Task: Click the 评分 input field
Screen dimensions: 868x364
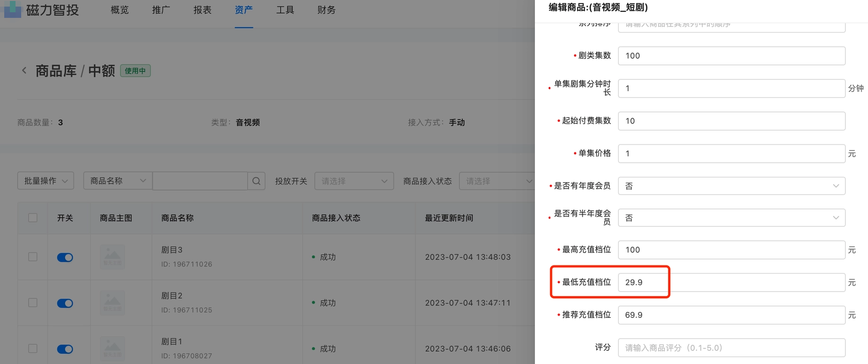Action: click(x=732, y=348)
